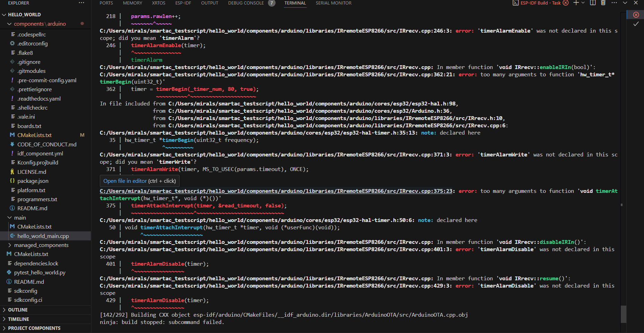Open the modified CMakeLists.txt under arduino
The width and height of the screenshot is (644, 333).
click(x=35, y=135)
